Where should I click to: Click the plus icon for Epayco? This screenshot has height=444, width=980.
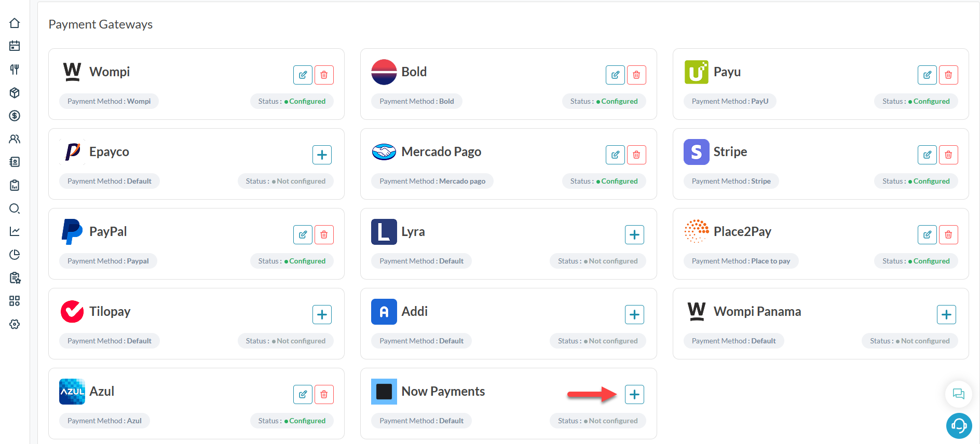[322, 155]
